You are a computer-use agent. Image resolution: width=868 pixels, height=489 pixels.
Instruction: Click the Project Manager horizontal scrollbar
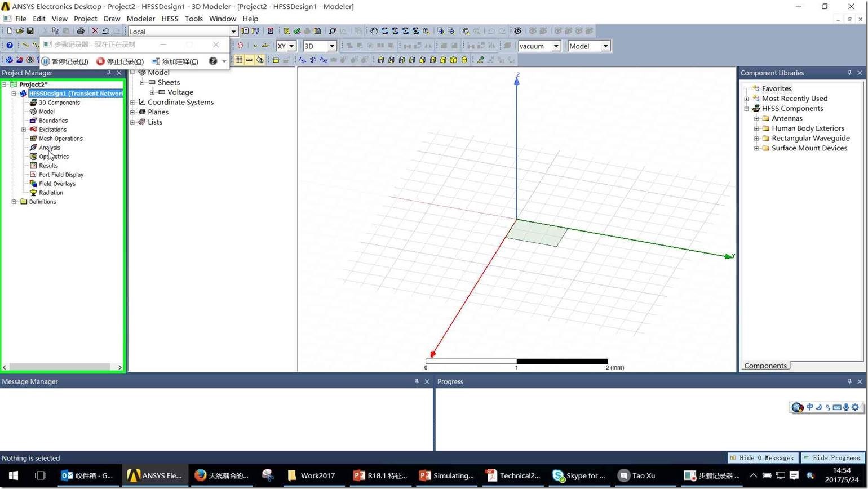tap(60, 367)
